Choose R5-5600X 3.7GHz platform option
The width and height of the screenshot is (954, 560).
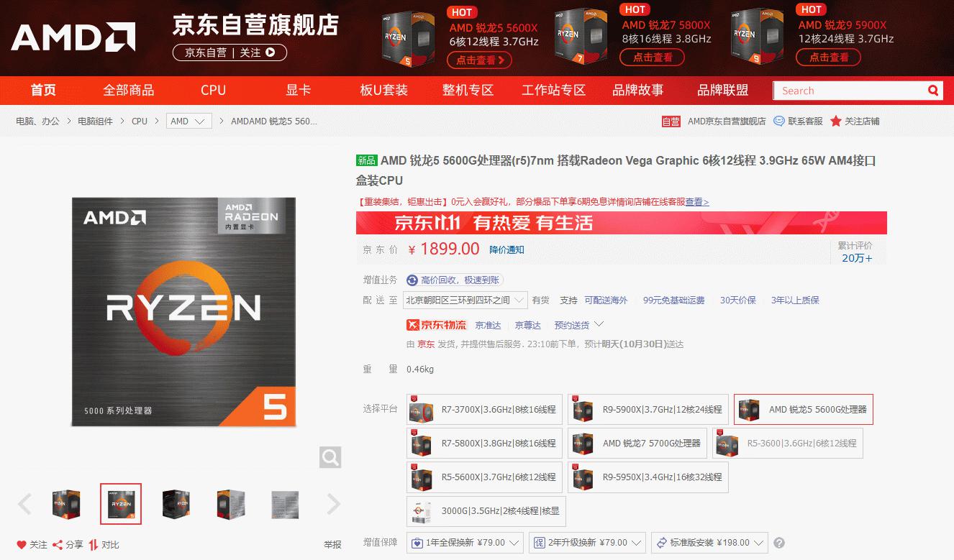click(485, 477)
